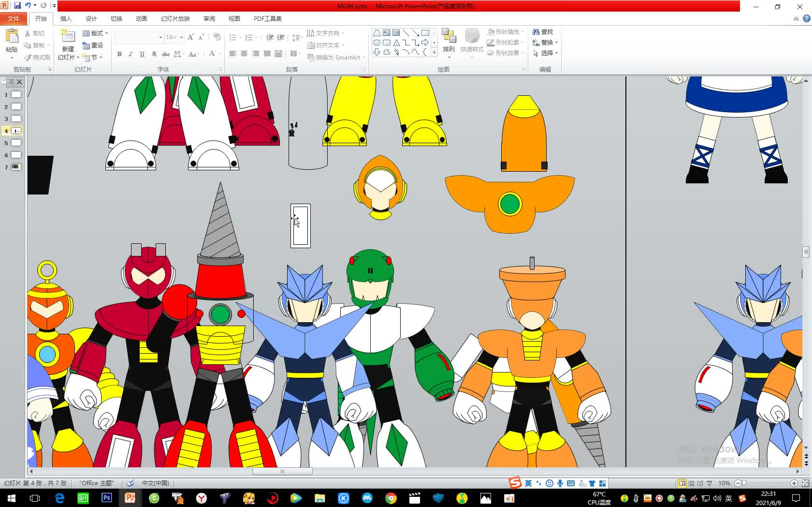The image size is (812, 507).
Task: Click 查找 Find button
Action: (x=543, y=32)
